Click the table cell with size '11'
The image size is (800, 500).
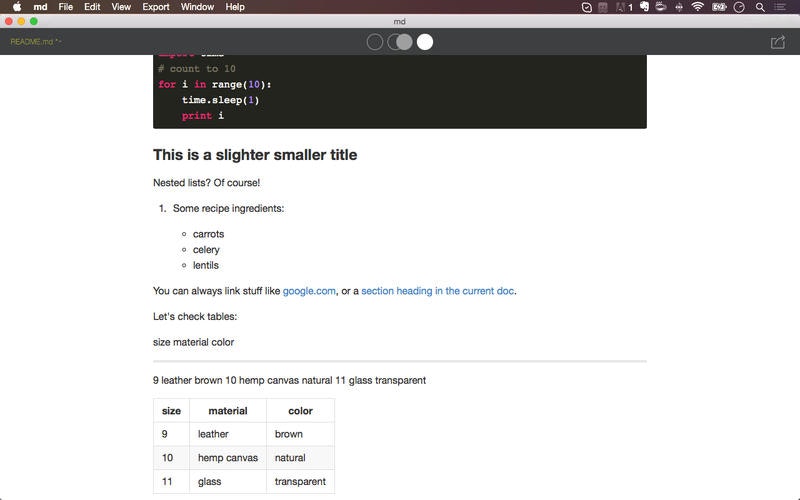(x=171, y=481)
